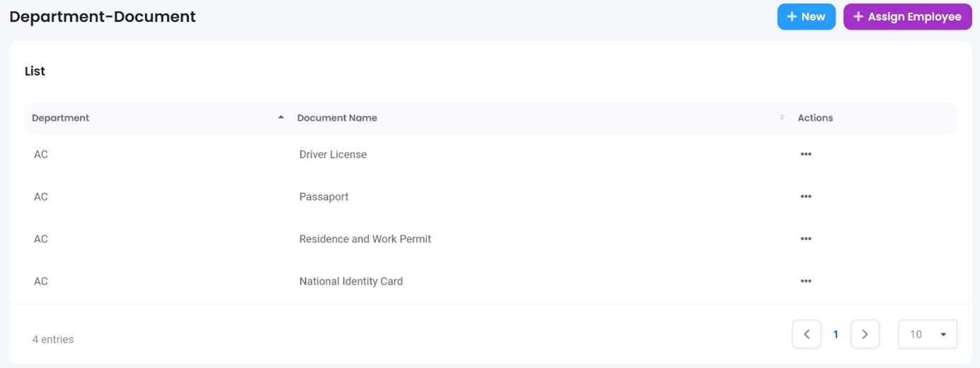Select the Driver License document row
The image size is (980, 368).
pyautogui.click(x=333, y=154)
